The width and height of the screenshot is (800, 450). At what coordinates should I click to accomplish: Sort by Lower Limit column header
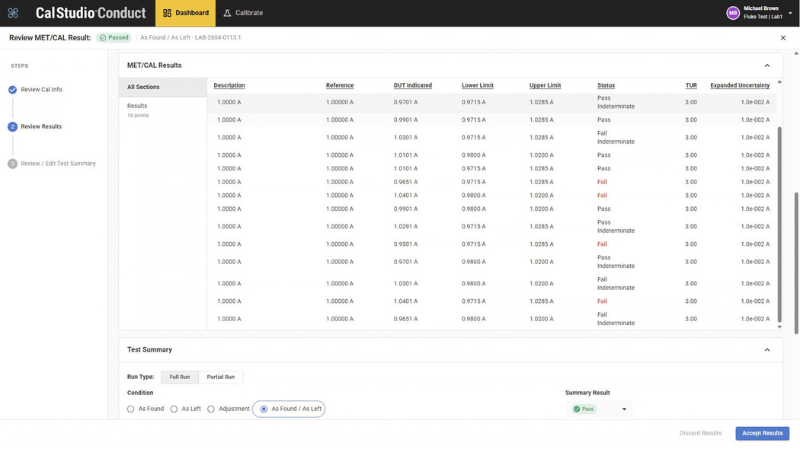[477, 85]
